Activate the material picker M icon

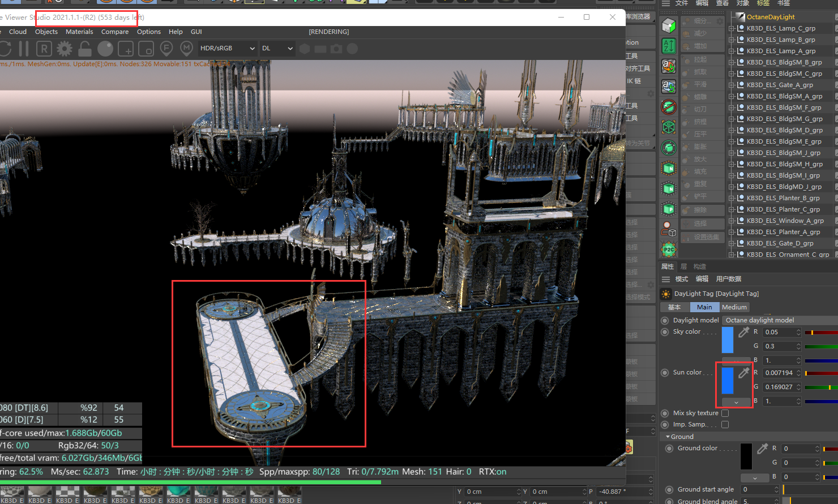(186, 49)
